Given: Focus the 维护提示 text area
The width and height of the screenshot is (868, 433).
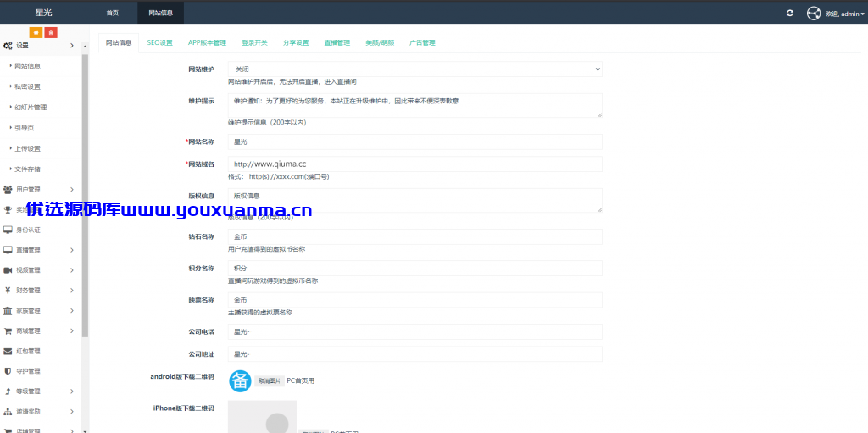Looking at the screenshot, I should (x=415, y=105).
